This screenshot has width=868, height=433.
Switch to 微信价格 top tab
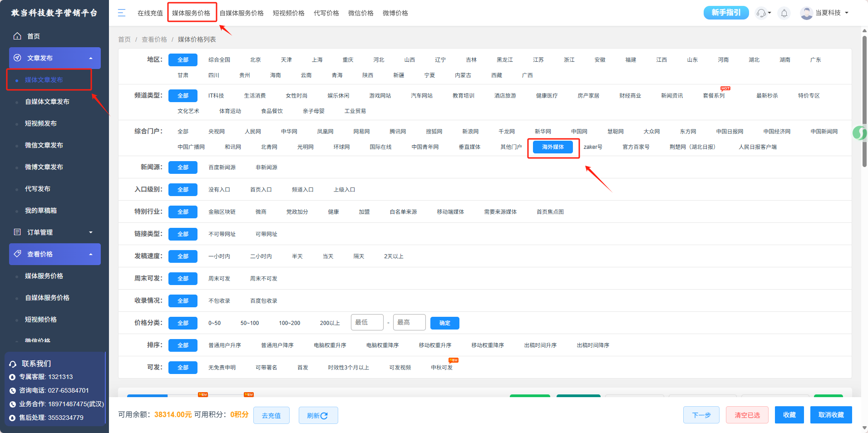(x=361, y=13)
